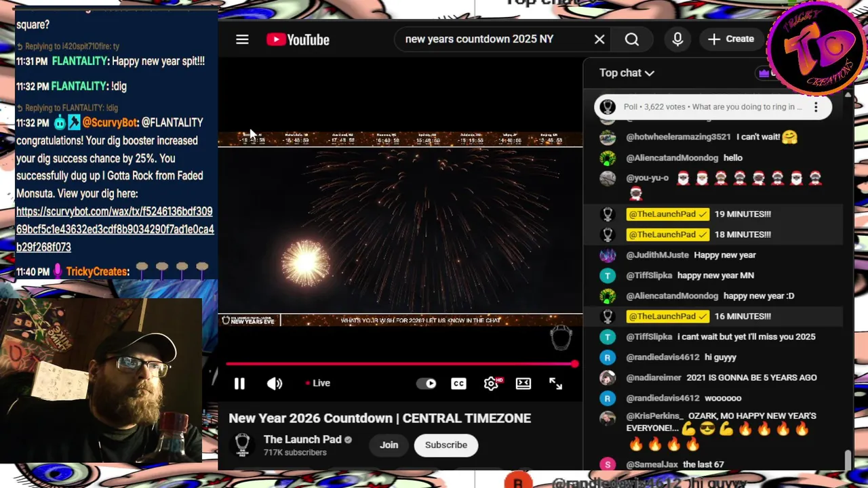Open video settings gear
The height and width of the screenshot is (488, 868).
tap(492, 384)
